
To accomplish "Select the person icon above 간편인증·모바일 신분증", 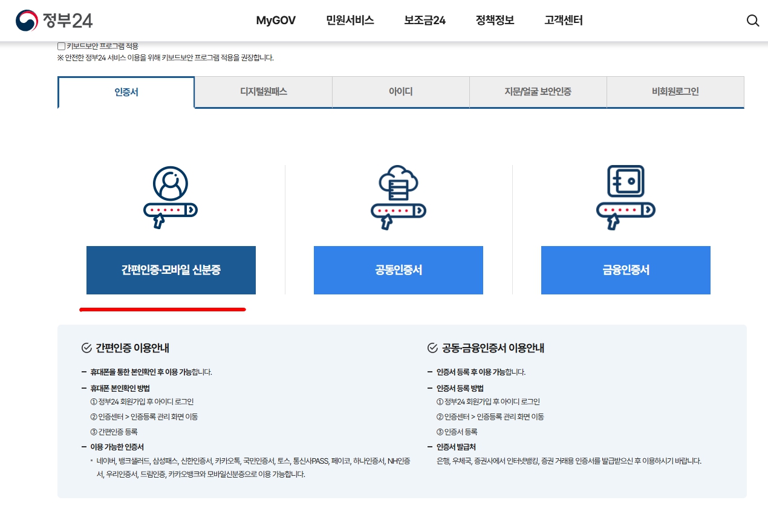I will [171, 196].
